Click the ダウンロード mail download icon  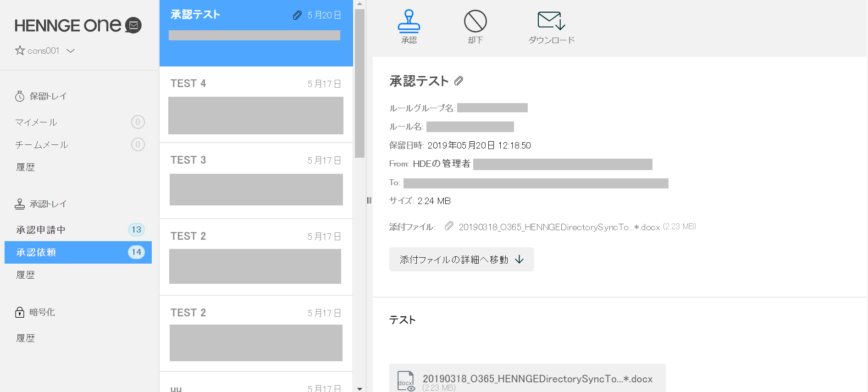pos(551,21)
